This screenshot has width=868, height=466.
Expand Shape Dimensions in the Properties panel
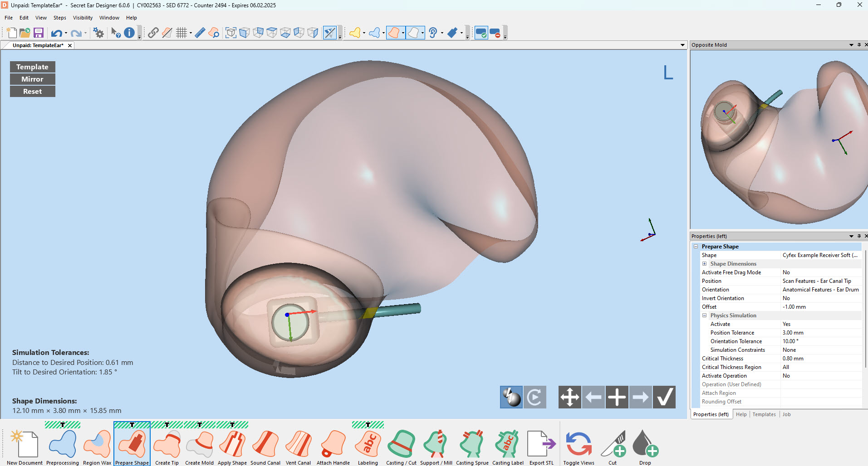(x=705, y=263)
